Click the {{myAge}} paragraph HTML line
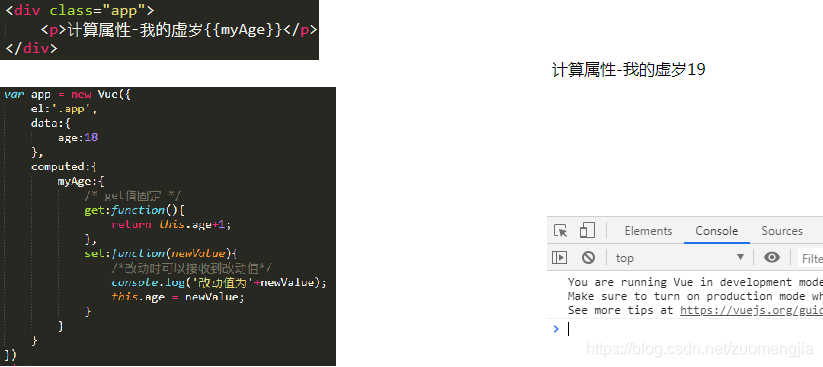The width and height of the screenshot is (823, 367). (180, 30)
